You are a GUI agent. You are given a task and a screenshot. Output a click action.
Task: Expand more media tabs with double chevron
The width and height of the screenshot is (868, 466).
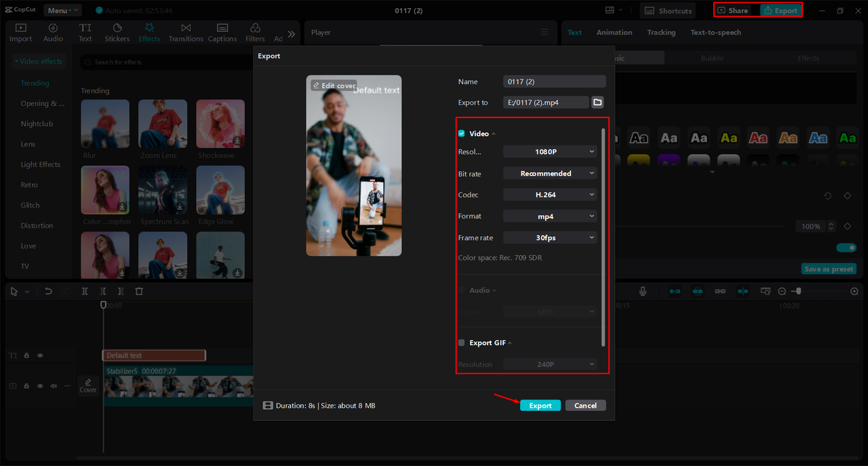coord(292,33)
